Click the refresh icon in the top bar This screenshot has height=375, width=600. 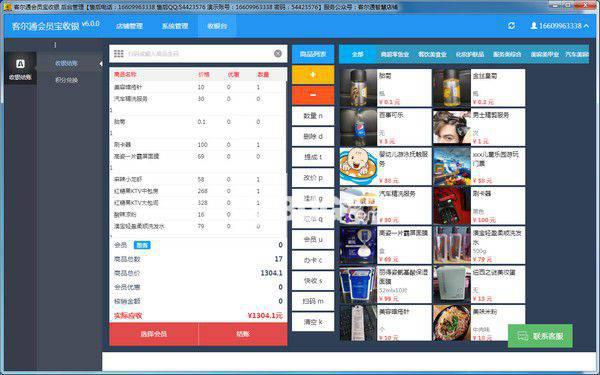(511, 26)
